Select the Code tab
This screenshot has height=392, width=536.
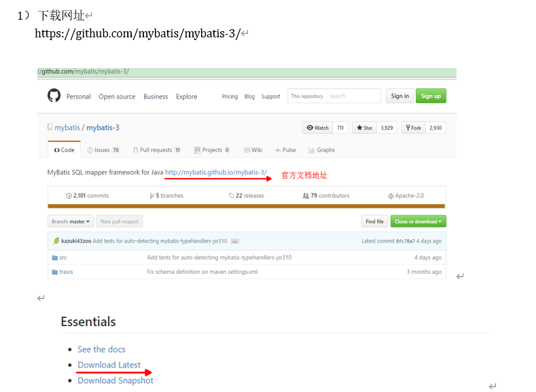(x=65, y=150)
